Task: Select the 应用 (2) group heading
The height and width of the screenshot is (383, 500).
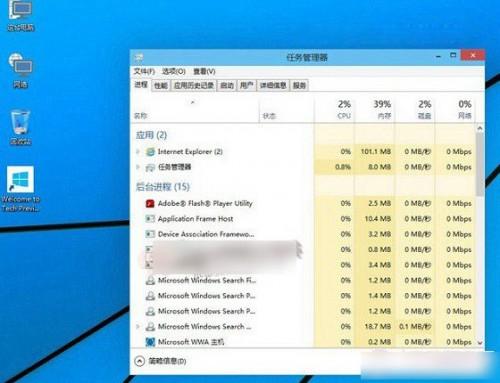Action: click(x=151, y=135)
